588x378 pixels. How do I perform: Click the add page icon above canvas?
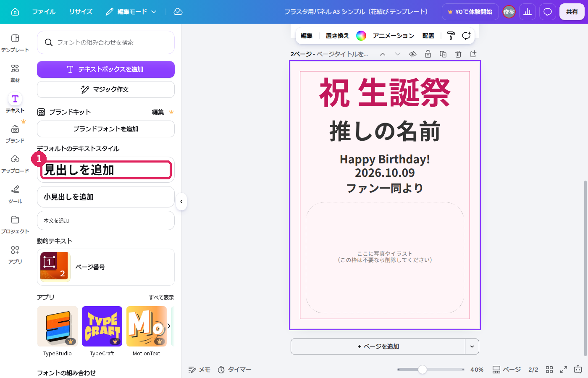473,54
